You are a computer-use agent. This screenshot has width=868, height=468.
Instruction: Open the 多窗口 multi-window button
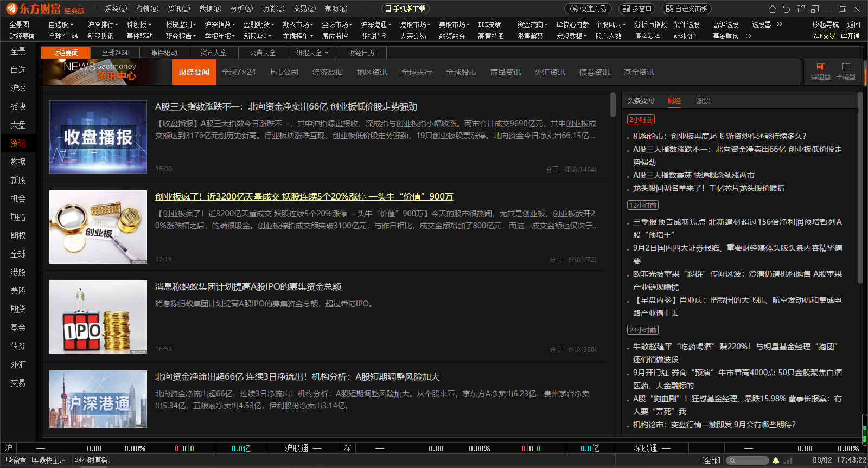click(637, 9)
